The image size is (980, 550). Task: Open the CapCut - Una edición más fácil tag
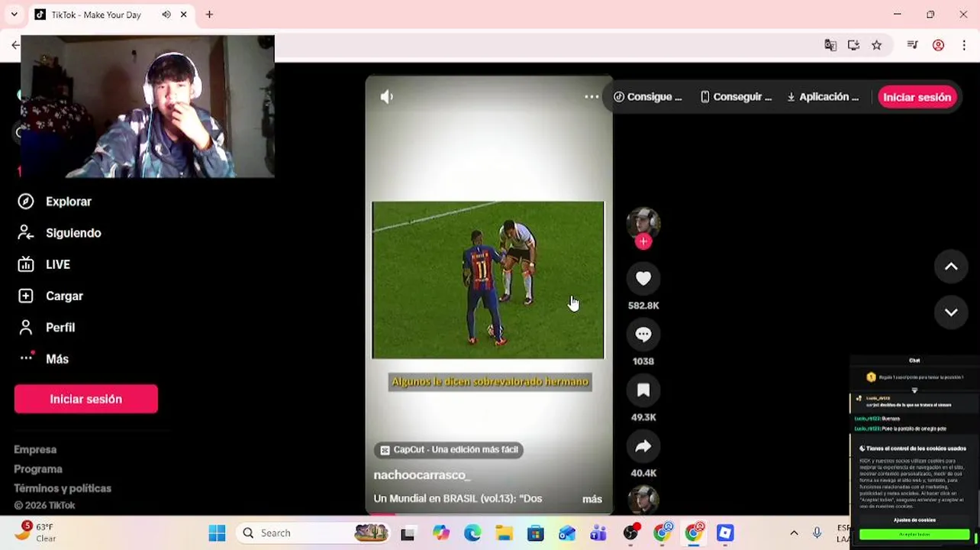449,450
